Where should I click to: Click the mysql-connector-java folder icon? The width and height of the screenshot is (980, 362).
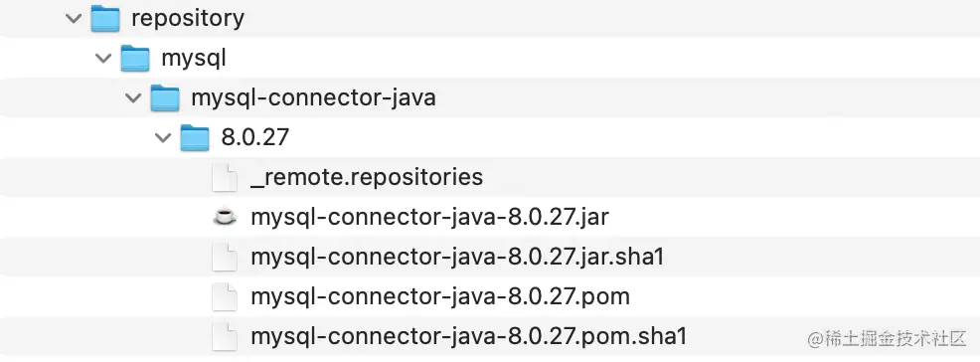tap(165, 97)
